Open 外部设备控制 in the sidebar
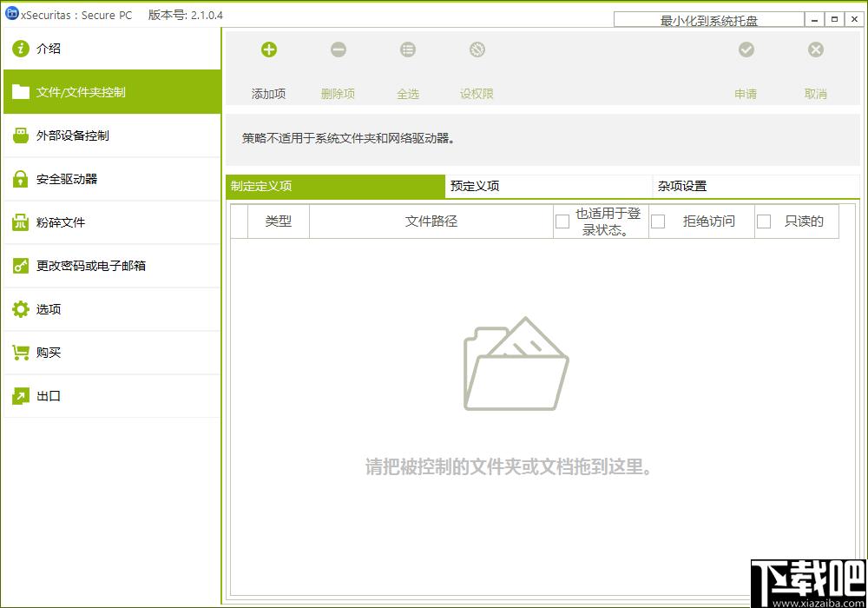 (112, 135)
